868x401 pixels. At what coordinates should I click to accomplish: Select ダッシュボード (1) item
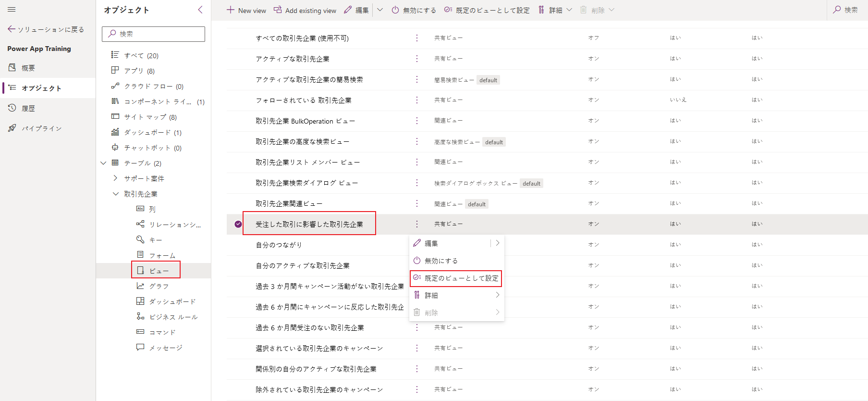point(153,132)
